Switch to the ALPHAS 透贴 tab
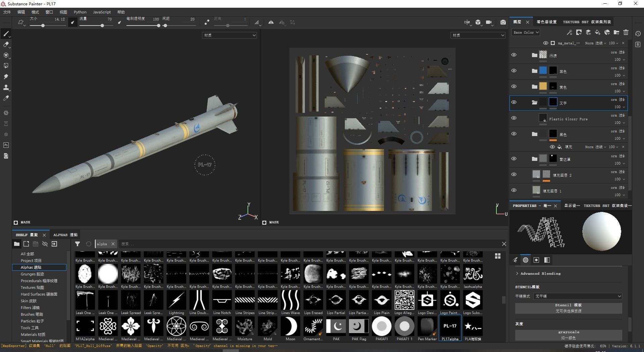644x352 pixels. (65, 235)
